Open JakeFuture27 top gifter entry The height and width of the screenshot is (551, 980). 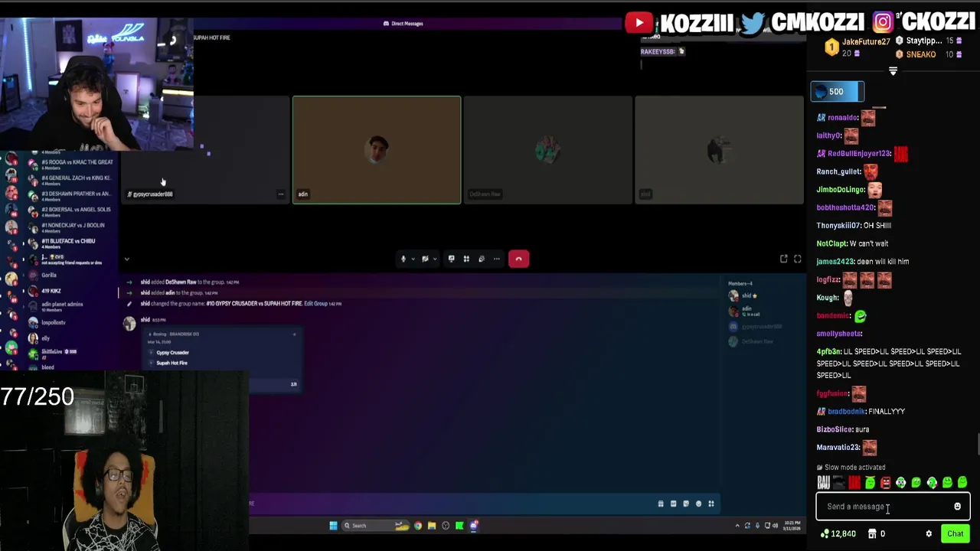857,47
